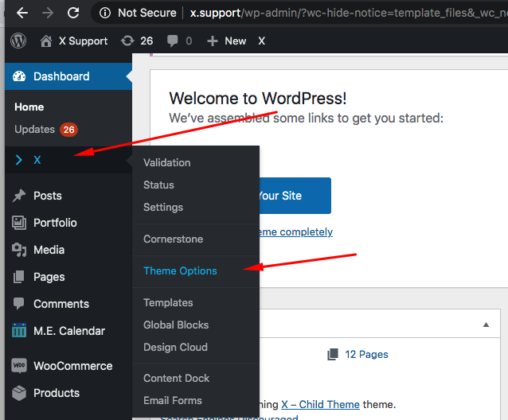Reload the current page
Image resolution: width=508 pixels, height=420 pixels.
(73, 13)
